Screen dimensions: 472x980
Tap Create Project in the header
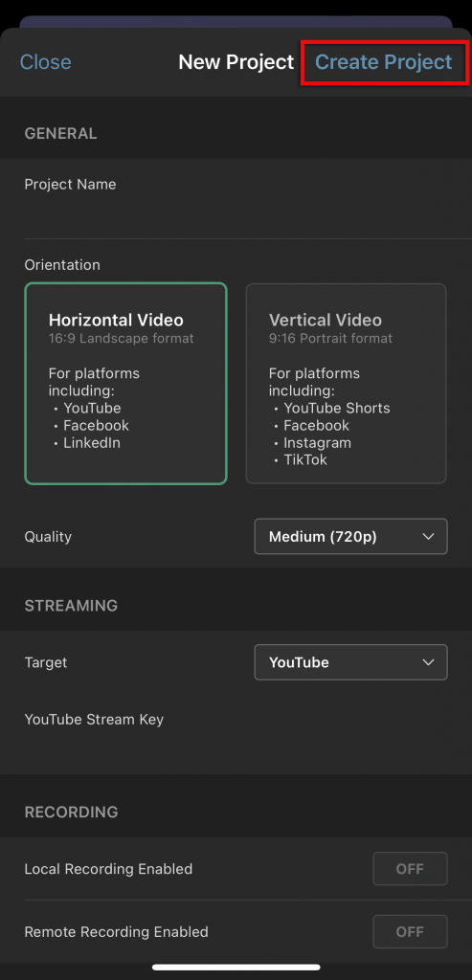(x=383, y=62)
